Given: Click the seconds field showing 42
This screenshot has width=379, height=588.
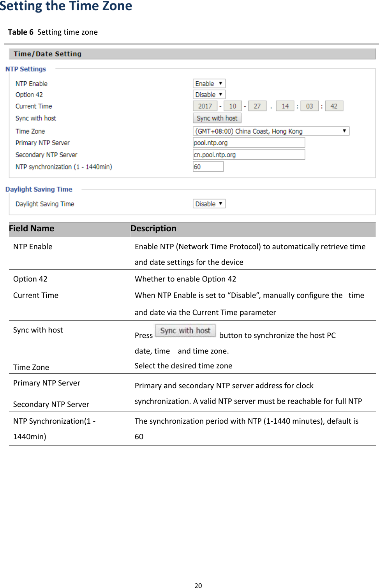Looking at the screenshot, I should click(x=334, y=106).
